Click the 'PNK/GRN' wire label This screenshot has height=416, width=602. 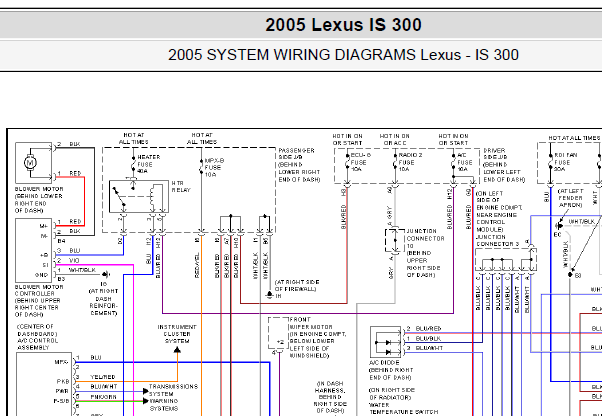point(103,397)
